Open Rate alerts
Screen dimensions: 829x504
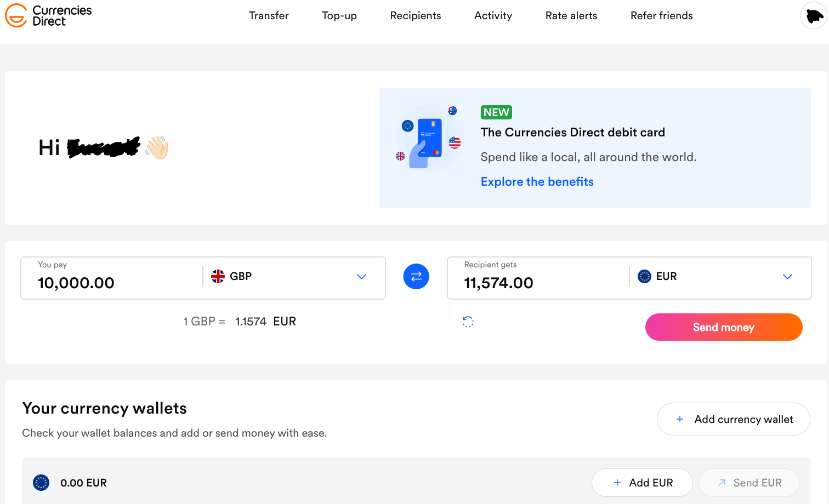571,15
